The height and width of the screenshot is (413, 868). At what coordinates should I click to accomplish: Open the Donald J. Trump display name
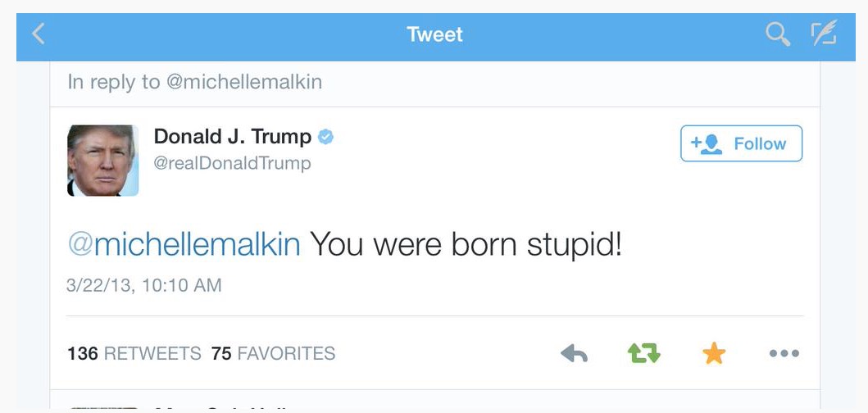(233, 137)
